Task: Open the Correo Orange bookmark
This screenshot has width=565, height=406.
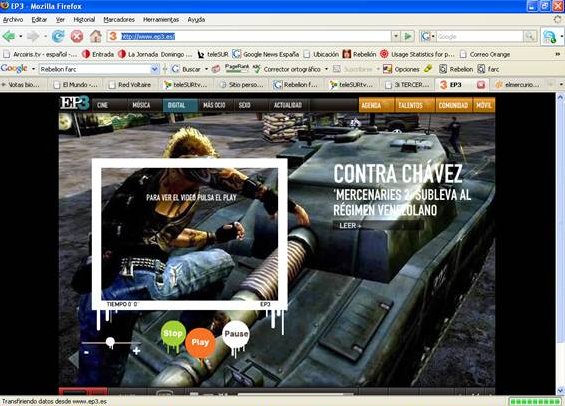Action: tap(485, 54)
